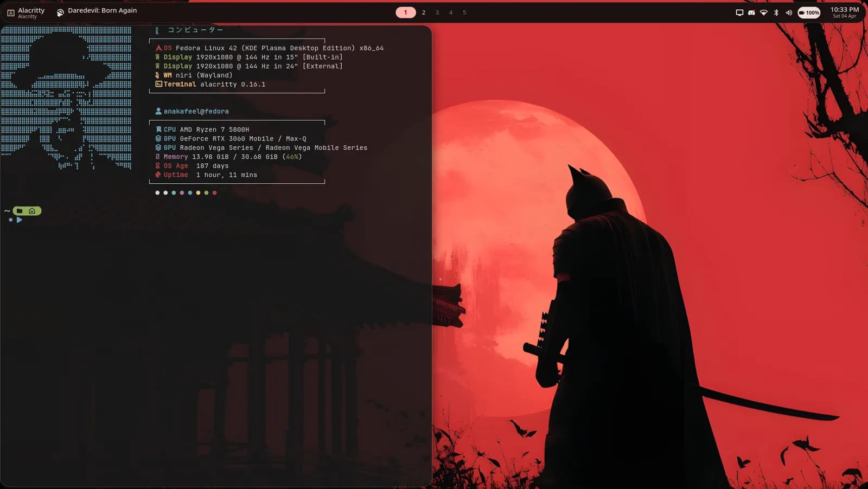868x489 pixels.
Task: Click the yellow color dot in palette row
Action: click(198, 192)
